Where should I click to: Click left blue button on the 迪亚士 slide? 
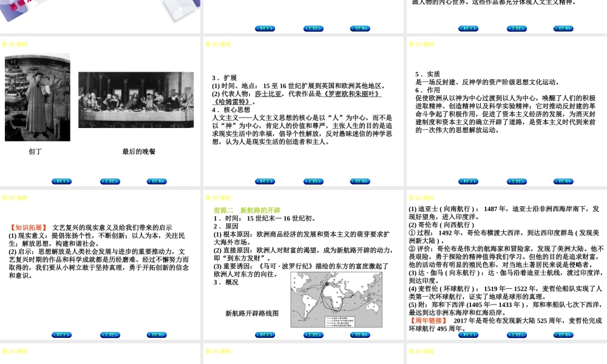(468, 335)
